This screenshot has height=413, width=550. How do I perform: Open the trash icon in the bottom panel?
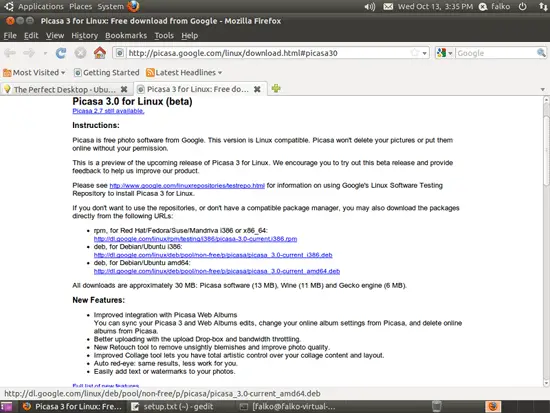click(x=436, y=406)
